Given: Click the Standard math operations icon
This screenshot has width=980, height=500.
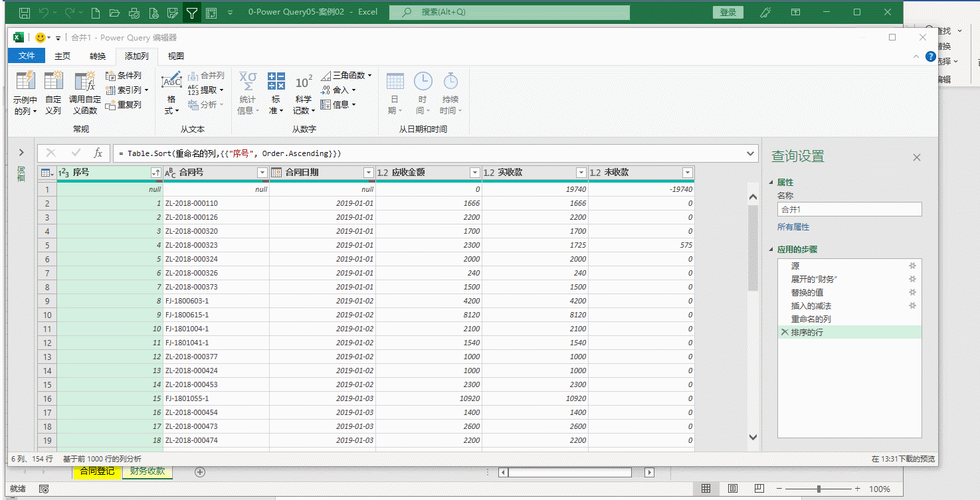Looking at the screenshot, I should [276, 82].
